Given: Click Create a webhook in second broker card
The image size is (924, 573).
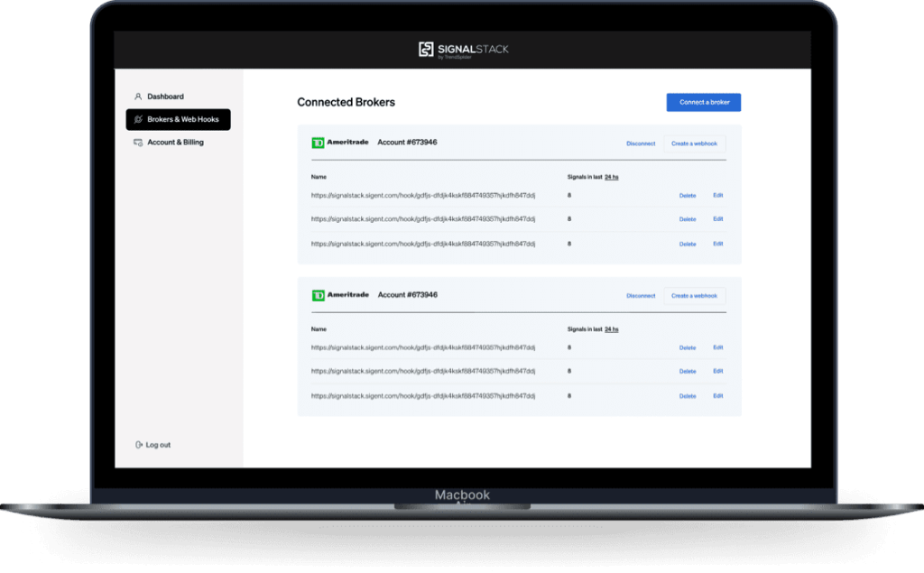Looking at the screenshot, I should coord(694,296).
